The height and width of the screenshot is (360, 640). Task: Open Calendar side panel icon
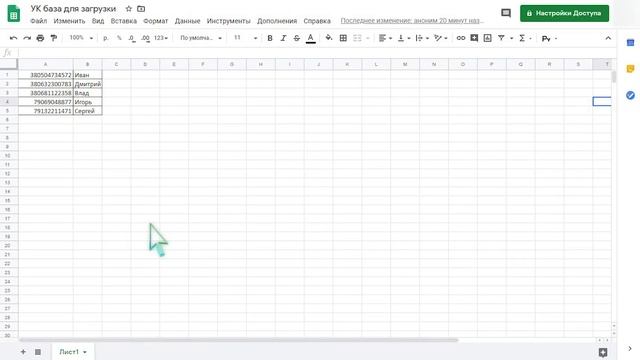[630, 42]
